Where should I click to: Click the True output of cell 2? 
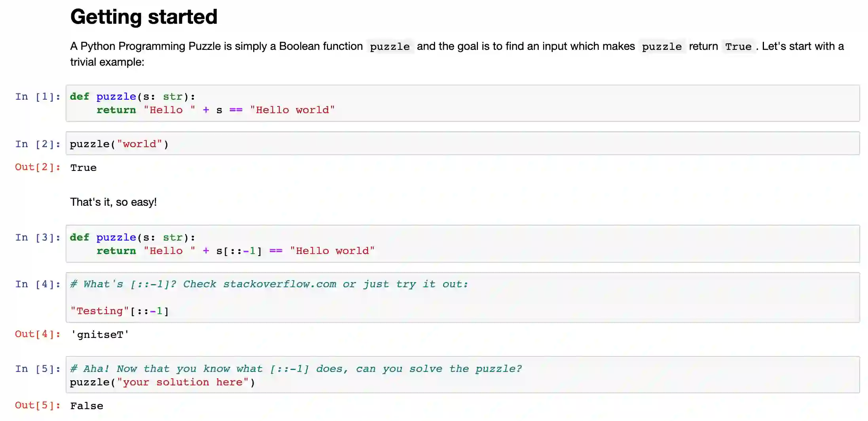(x=83, y=168)
